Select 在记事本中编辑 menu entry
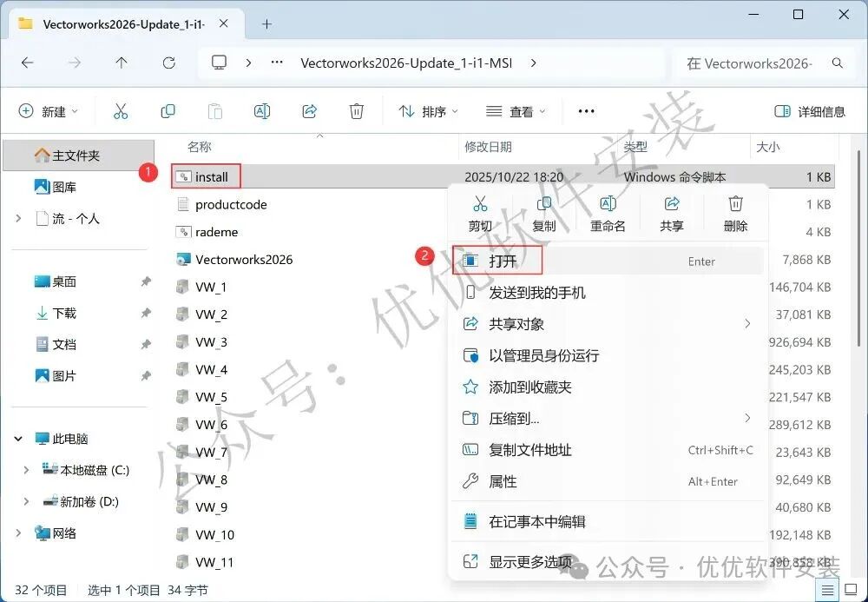 point(608,521)
